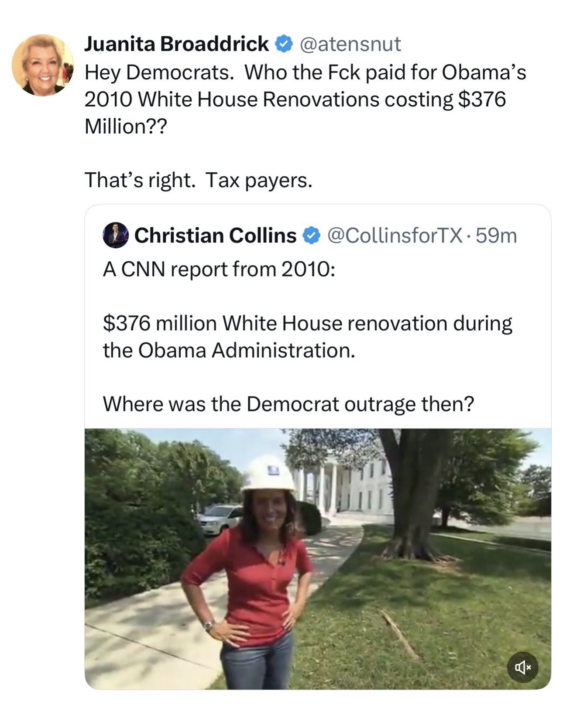Click "A CNN report from 2010:" text
The height and width of the screenshot is (728, 563).
point(219,269)
